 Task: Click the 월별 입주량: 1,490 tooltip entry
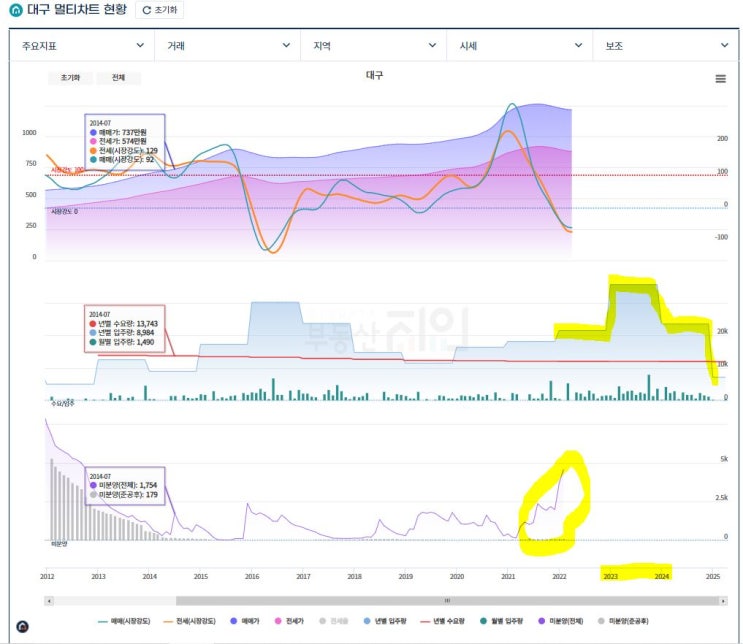tap(122, 342)
